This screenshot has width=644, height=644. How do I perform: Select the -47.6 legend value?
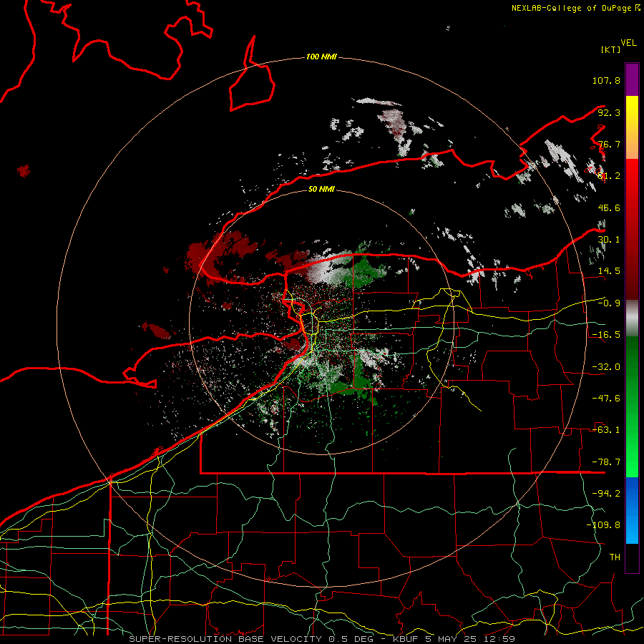pyautogui.click(x=606, y=399)
